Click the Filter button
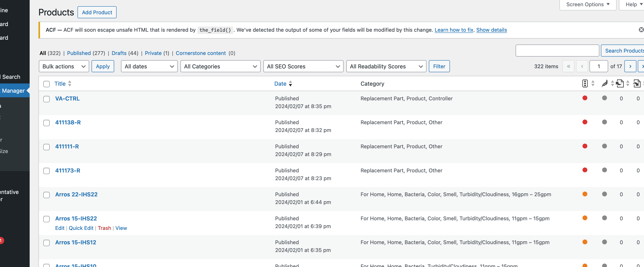Screen dimensions: 644x267 439,66
